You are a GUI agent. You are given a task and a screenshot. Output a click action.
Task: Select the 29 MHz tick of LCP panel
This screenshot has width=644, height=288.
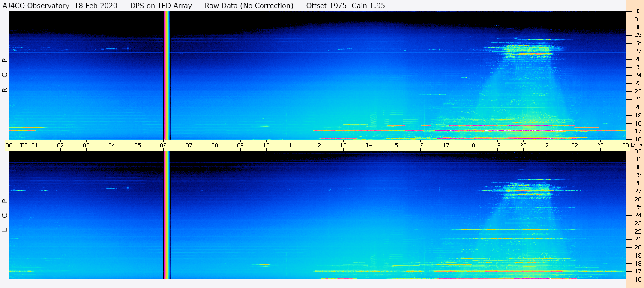coord(638,175)
